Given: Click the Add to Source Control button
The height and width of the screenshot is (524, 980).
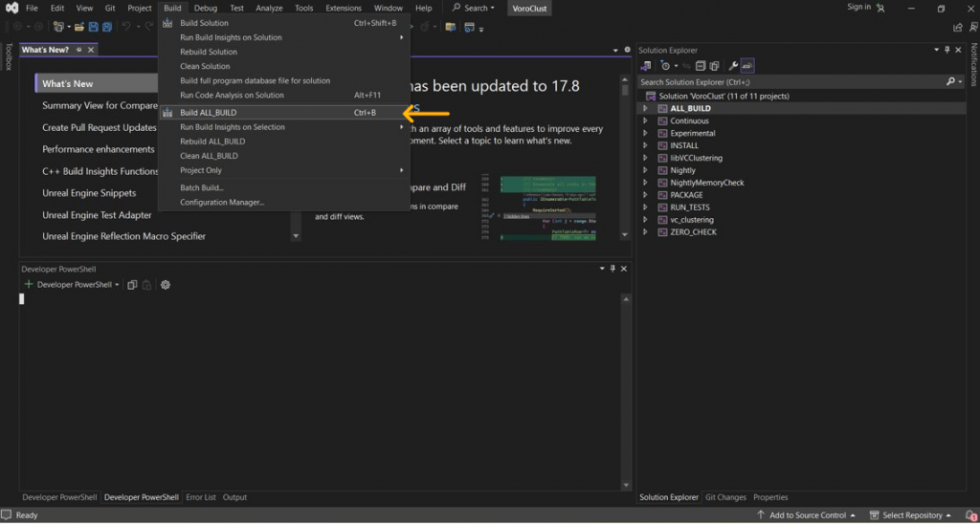Looking at the screenshot, I should pyautogui.click(x=810, y=515).
